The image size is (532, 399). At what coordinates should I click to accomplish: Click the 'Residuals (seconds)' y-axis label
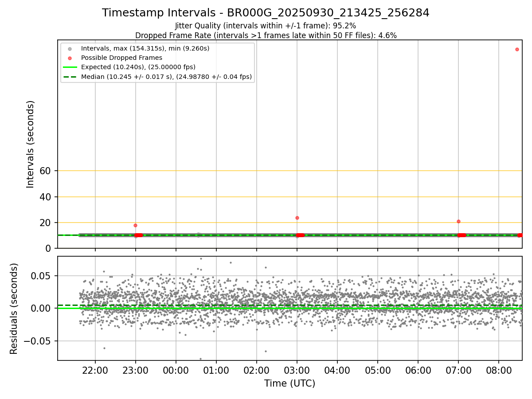(14, 309)
